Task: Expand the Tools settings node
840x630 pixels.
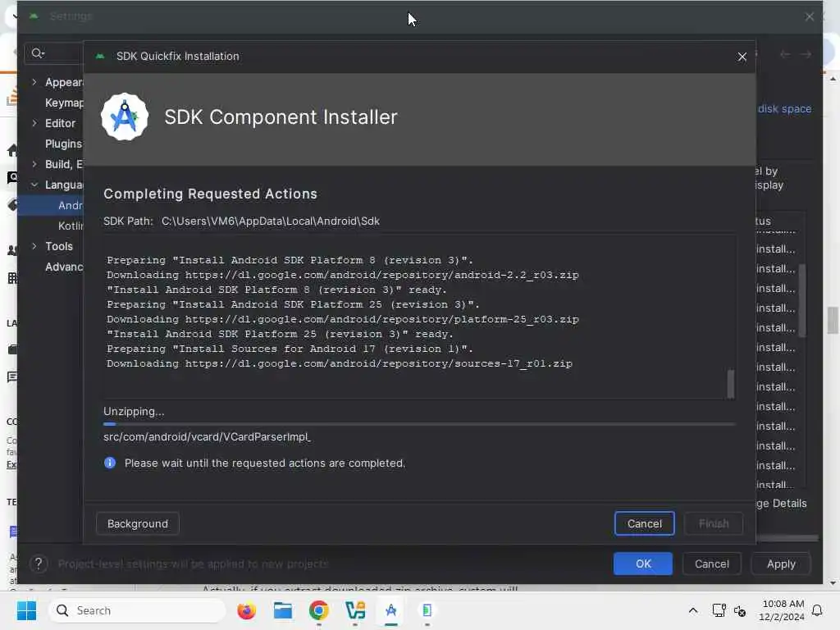Action: click(x=34, y=246)
